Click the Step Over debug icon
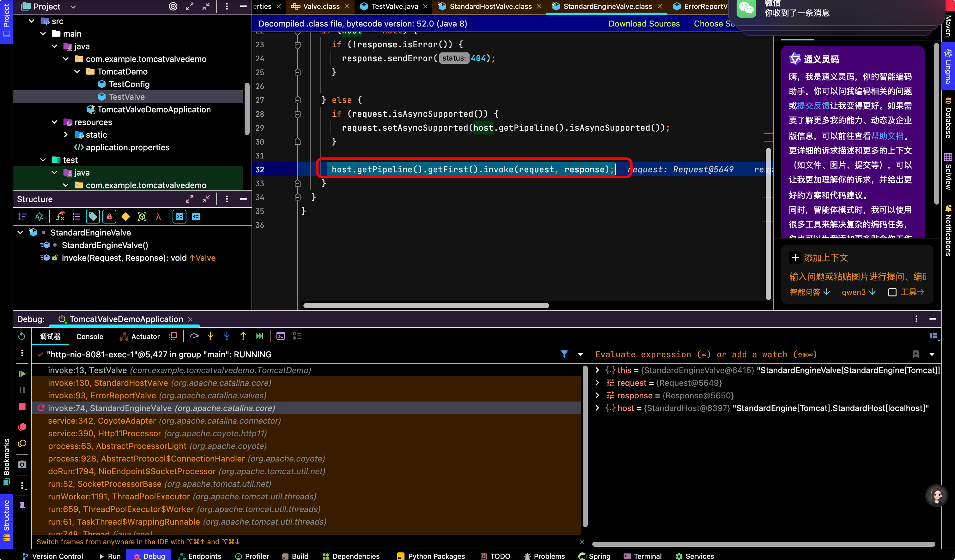Viewport: 955px width, 560px height. (x=194, y=336)
